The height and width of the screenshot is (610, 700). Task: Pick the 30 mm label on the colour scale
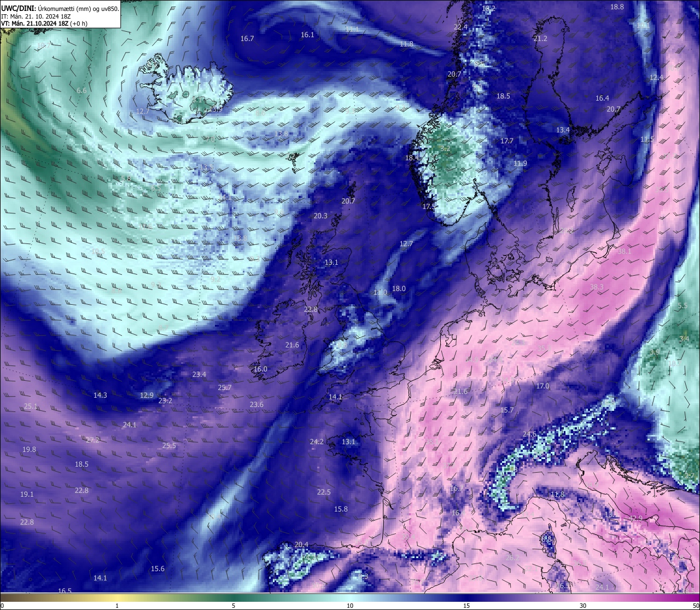583,606
